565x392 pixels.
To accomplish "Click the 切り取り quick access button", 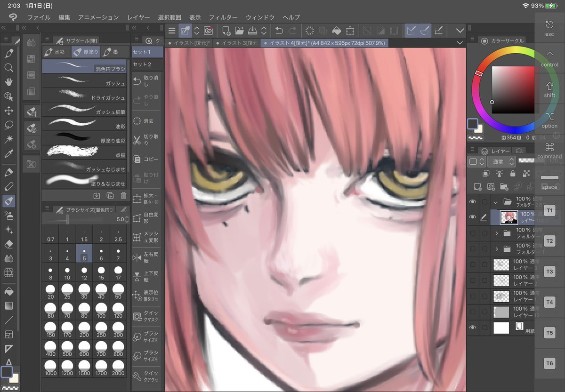I will pos(146,140).
